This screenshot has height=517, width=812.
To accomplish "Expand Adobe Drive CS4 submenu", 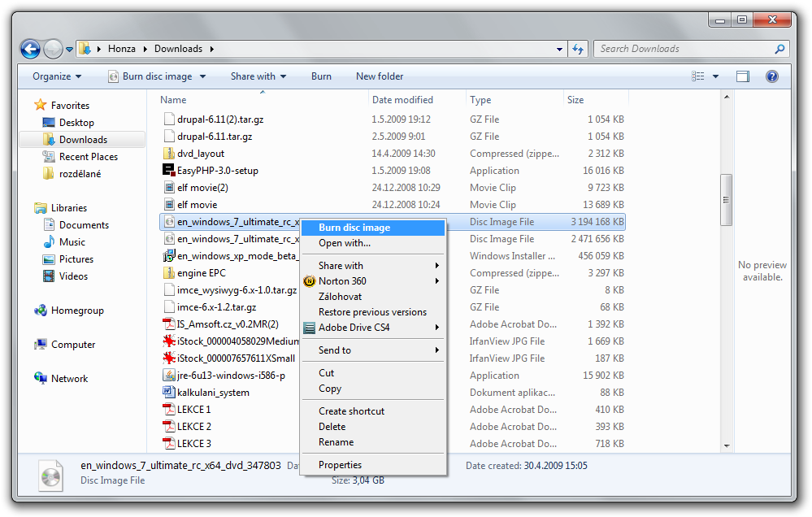I will pos(373,328).
